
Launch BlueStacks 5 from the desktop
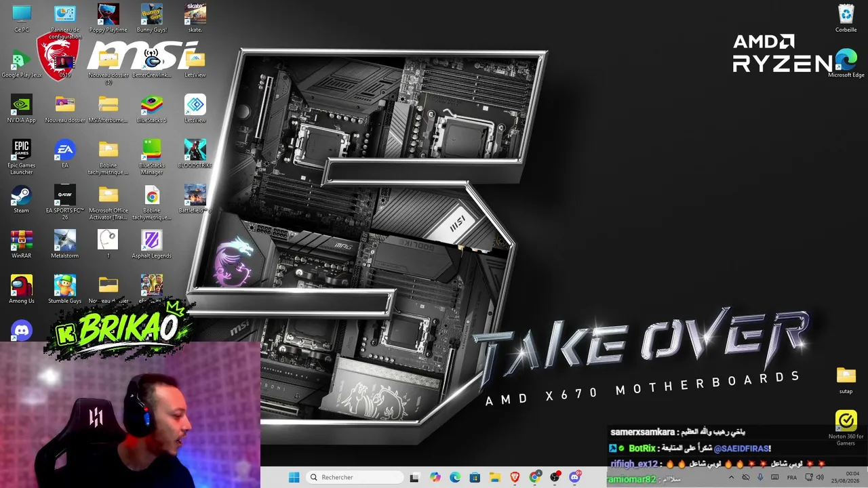point(152,109)
